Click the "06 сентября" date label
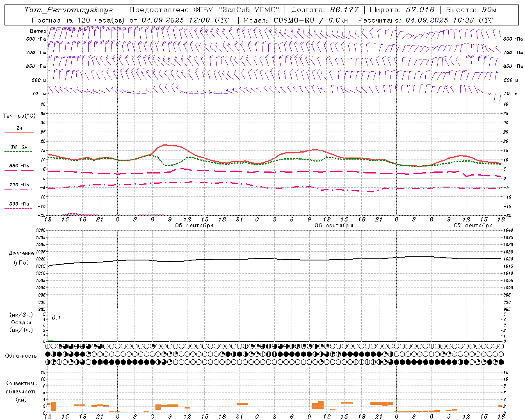 [334, 226]
